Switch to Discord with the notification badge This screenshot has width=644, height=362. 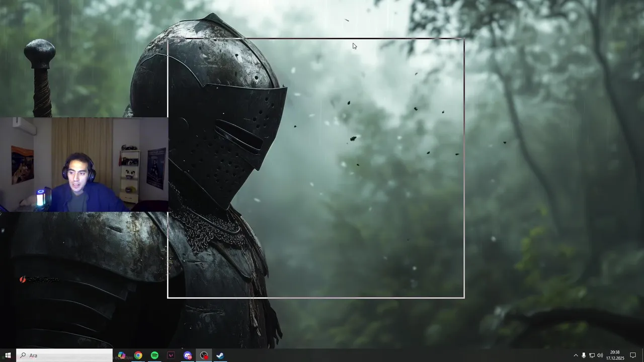click(x=188, y=355)
